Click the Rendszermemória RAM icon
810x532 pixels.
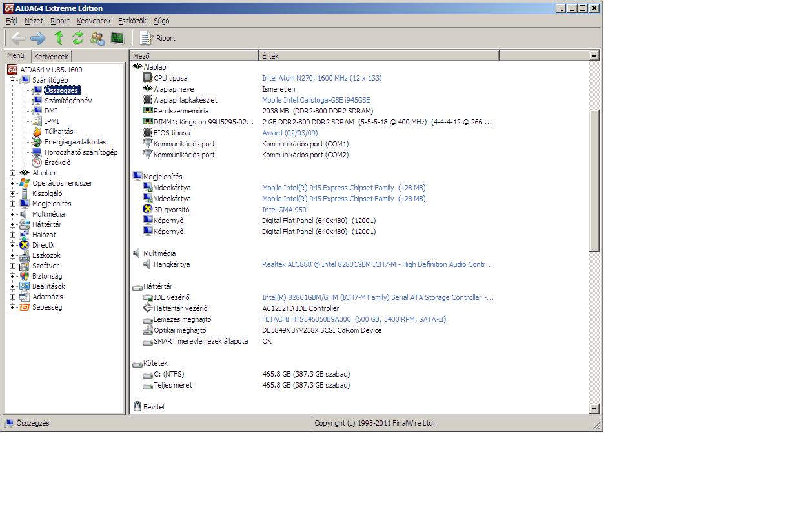(x=148, y=111)
